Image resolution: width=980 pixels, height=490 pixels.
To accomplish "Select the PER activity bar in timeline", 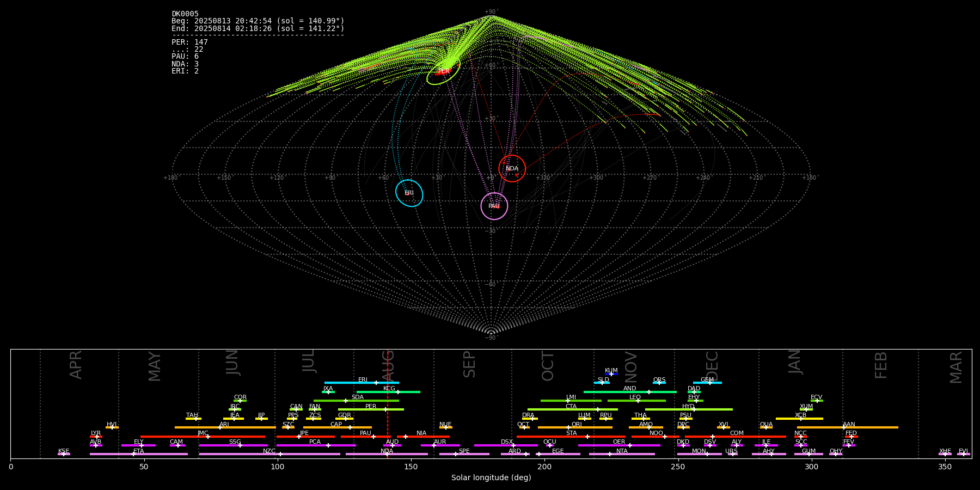I will [x=371, y=409].
